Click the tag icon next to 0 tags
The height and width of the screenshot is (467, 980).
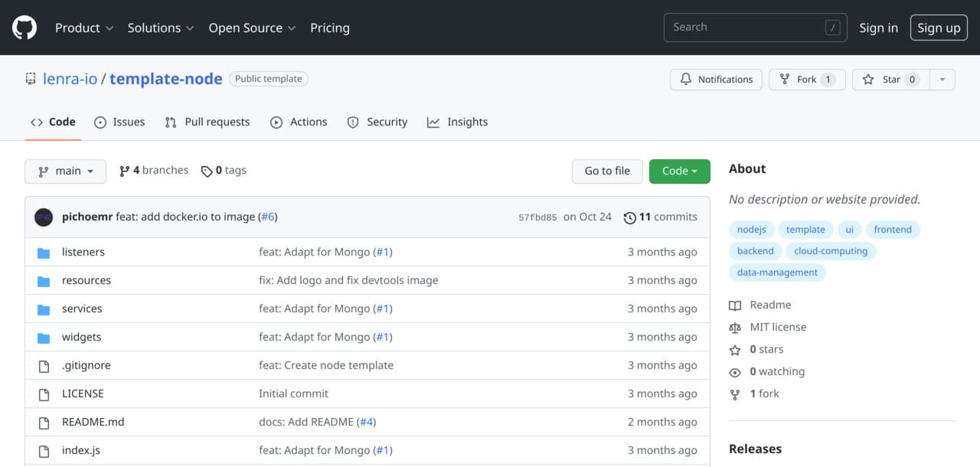click(x=207, y=171)
